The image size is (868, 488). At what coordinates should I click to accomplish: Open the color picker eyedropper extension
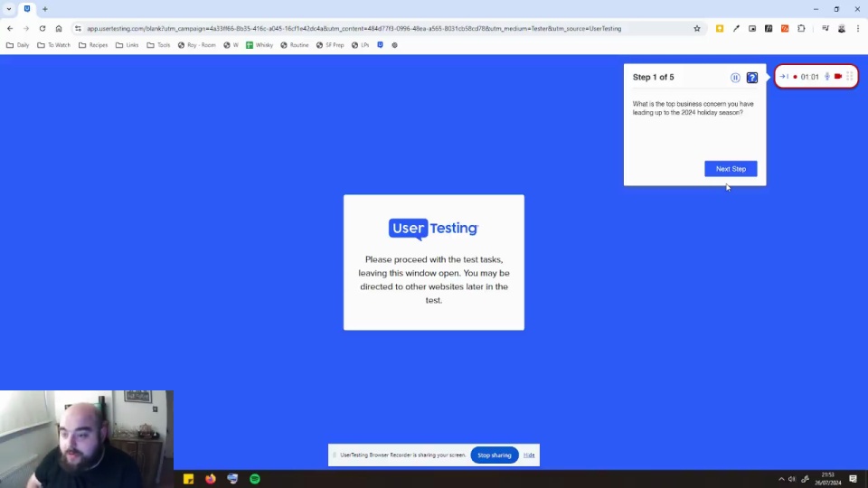736,29
